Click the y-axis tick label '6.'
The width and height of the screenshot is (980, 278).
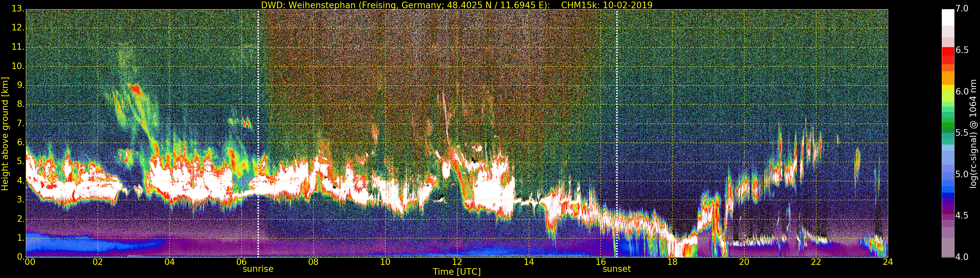pyautogui.click(x=21, y=142)
